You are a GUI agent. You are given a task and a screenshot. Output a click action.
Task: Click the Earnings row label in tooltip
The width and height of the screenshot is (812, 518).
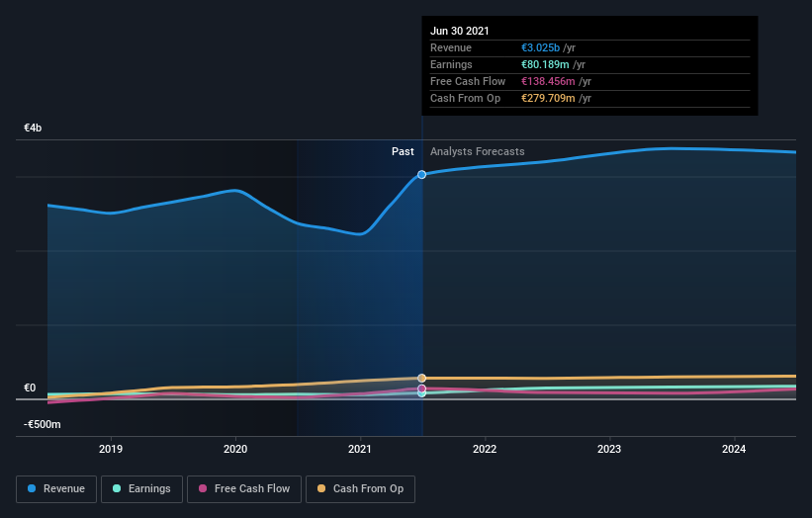(x=452, y=64)
